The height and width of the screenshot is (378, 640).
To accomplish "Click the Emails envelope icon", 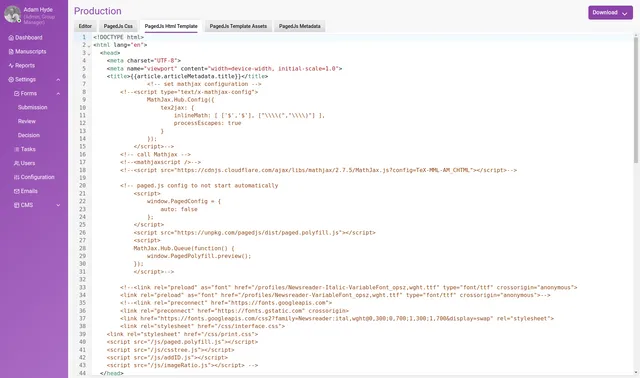I will point(17,191).
